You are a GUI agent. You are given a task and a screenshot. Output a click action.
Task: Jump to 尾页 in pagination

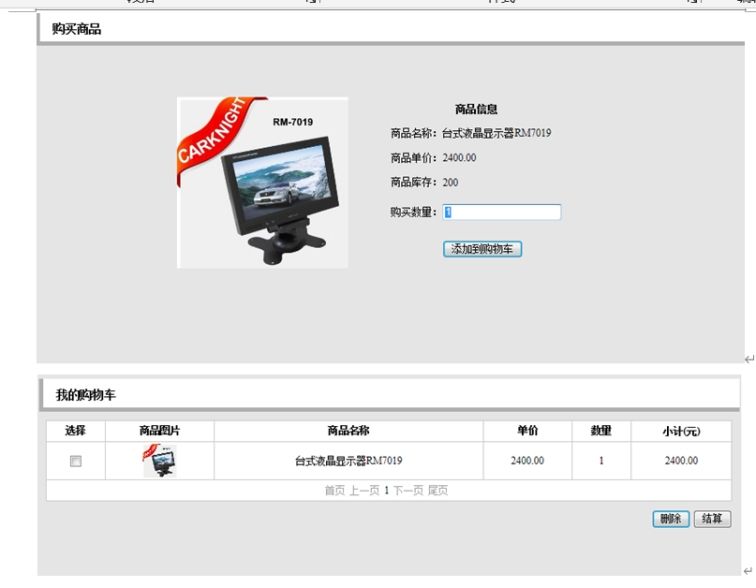(x=438, y=491)
